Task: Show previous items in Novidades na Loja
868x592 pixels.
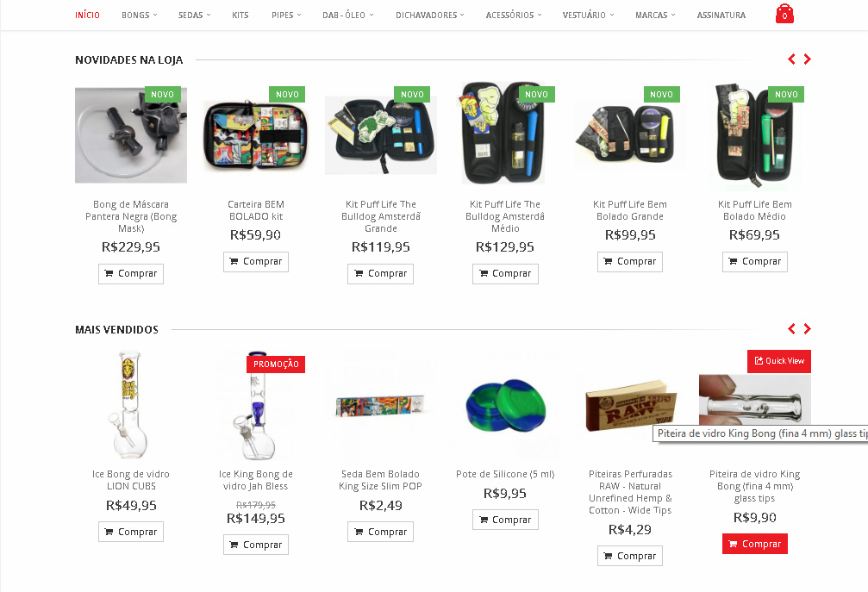Action: coord(791,59)
